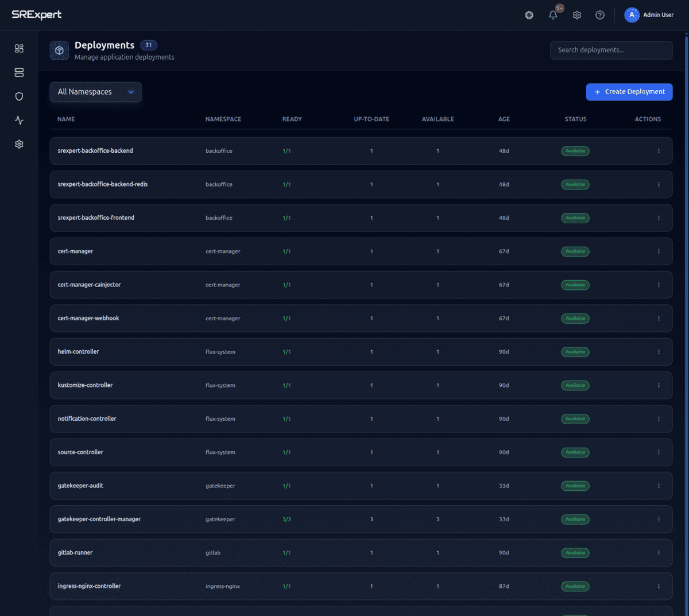
Task: Open the security shield icon in sidebar
Action: (x=19, y=96)
